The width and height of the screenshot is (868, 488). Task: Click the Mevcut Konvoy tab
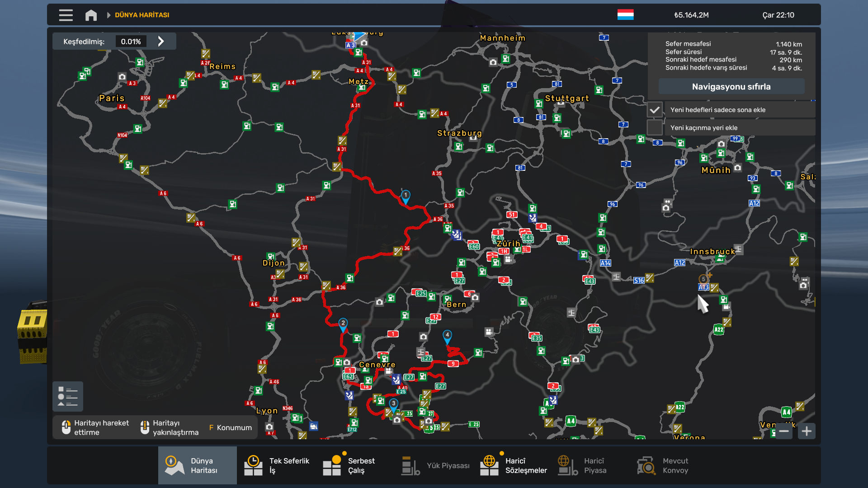tap(663, 465)
